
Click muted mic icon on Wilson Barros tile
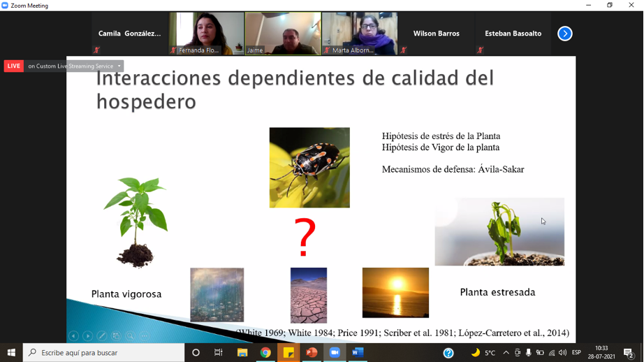pyautogui.click(x=403, y=50)
